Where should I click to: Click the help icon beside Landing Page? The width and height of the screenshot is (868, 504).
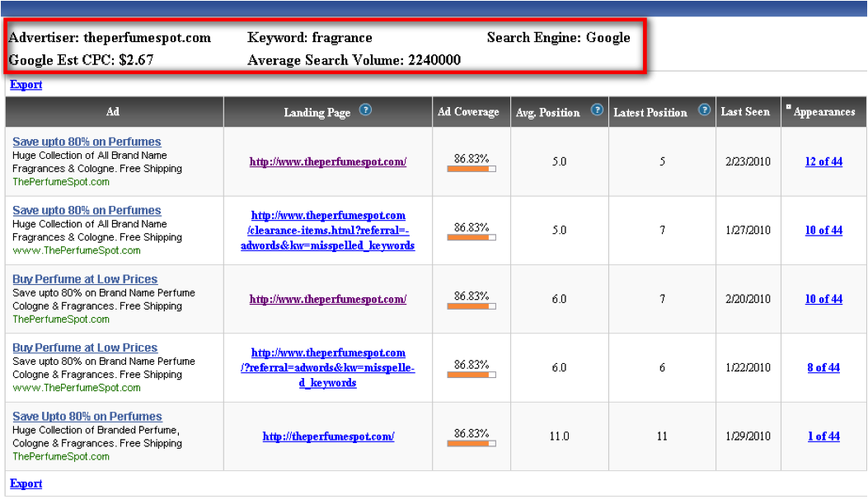(x=365, y=110)
